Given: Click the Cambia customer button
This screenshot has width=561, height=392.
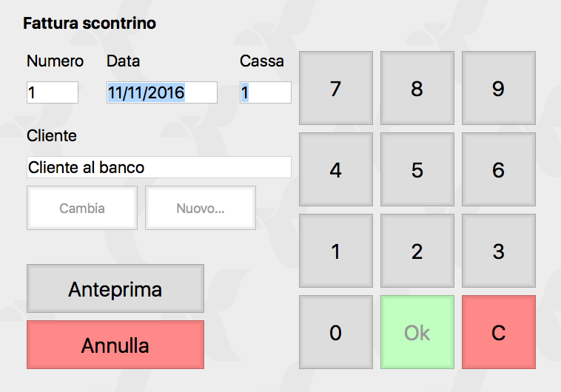Looking at the screenshot, I should pos(82,208).
